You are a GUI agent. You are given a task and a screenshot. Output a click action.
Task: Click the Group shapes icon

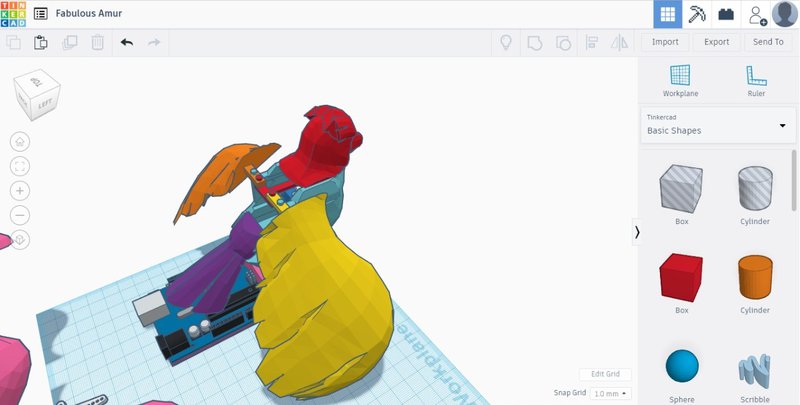coord(534,43)
